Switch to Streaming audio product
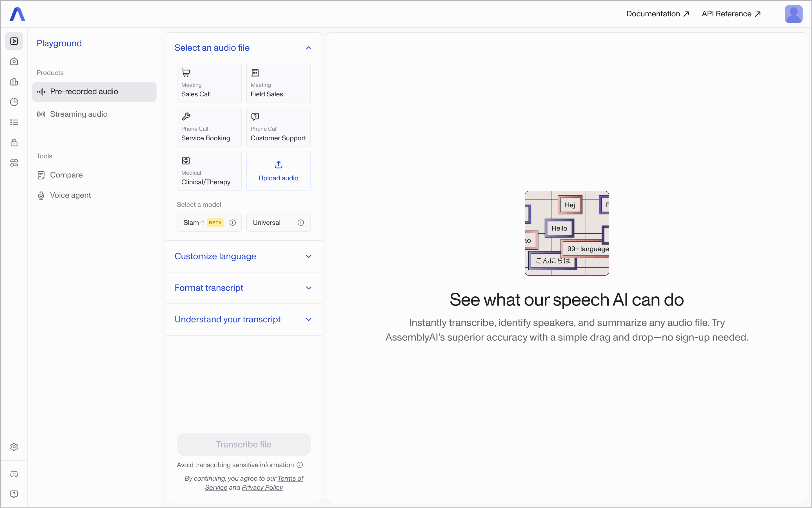Image resolution: width=812 pixels, height=508 pixels. pyautogui.click(x=79, y=114)
